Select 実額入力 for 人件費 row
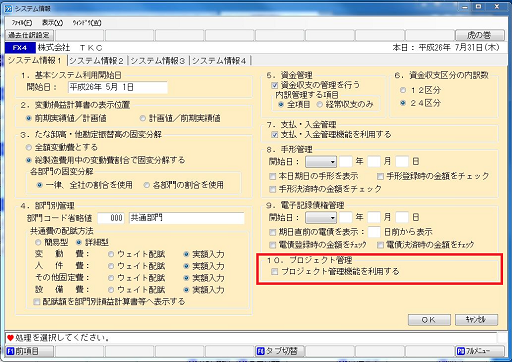Screen dimensions: 512x362 (x=187, y=266)
